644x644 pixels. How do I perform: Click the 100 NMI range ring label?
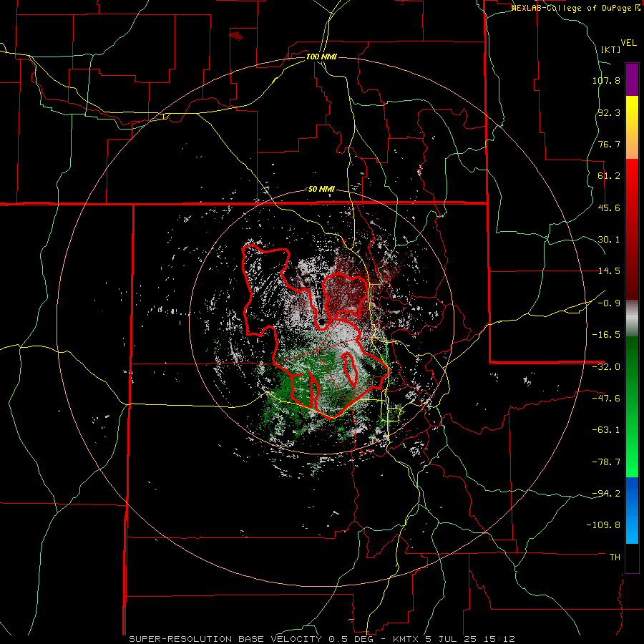coord(321,57)
